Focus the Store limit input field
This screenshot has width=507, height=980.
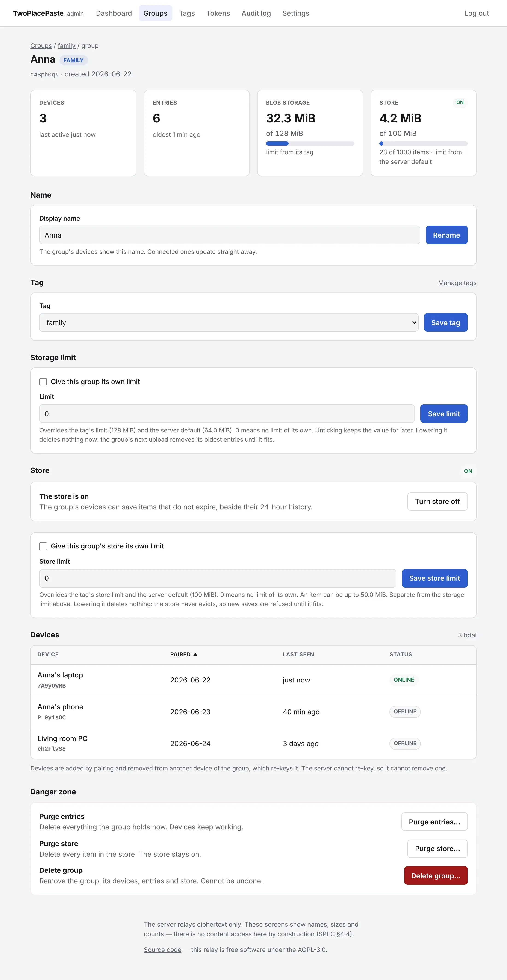click(218, 578)
